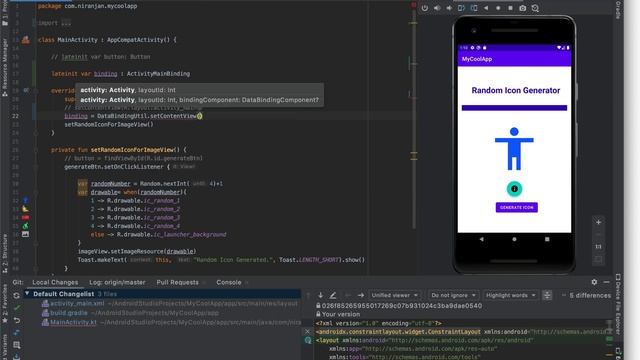Screen dimensions: 640x360
Task: Select hint with bindingComponent parameter
Action: coord(199,100)
